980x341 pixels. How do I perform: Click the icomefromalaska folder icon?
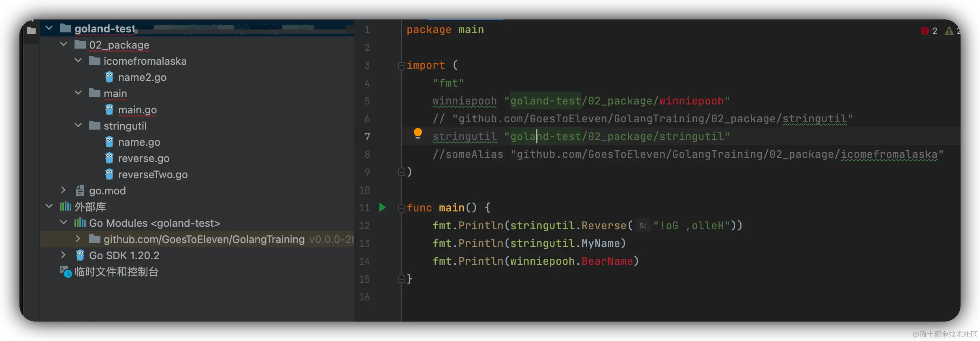coord(95,60)
